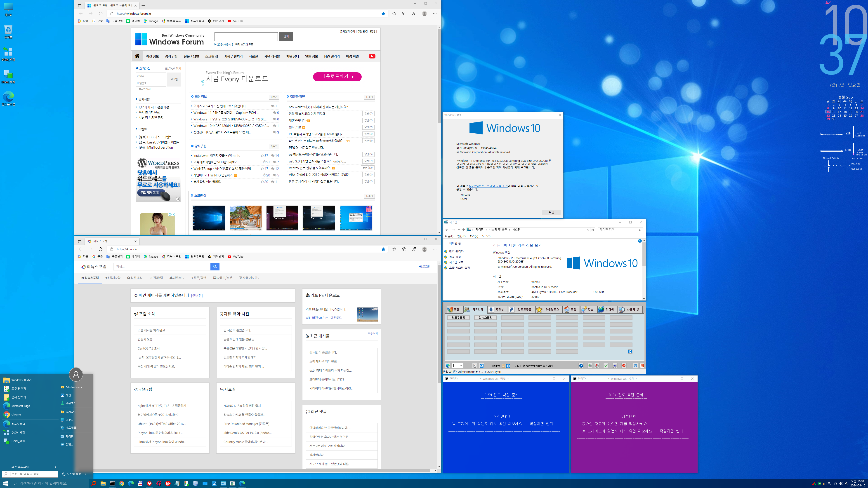The image size is (868, 488).
Task: Click the Windows Start button
Action: point(5,483)
